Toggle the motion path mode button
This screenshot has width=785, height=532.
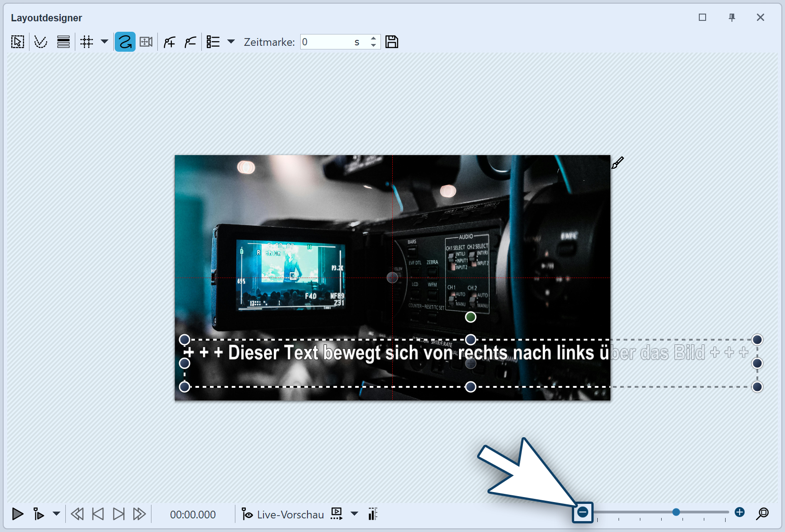pyautogui.click(x=125, y=42)
